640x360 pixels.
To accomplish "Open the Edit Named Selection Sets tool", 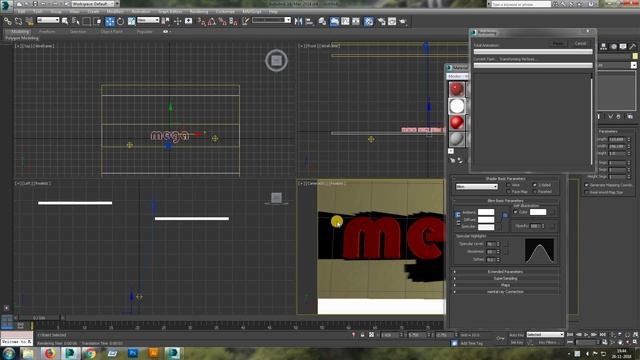I will [245, 21].
